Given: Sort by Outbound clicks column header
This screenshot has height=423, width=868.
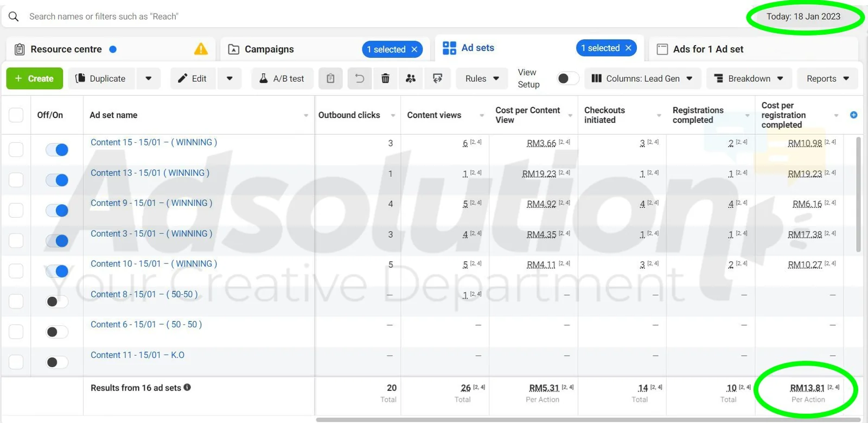Looking at the screenshot, I should [x=349, y=115].
